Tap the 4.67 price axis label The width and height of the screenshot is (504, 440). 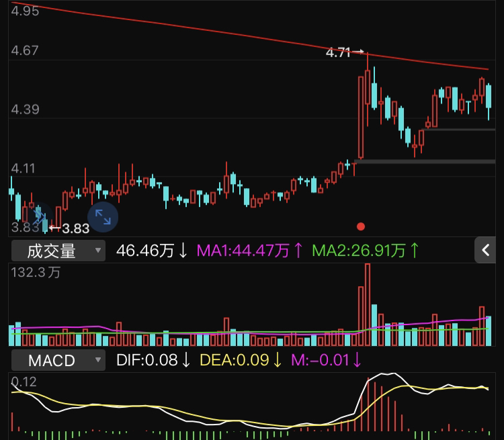click(25, 50)
